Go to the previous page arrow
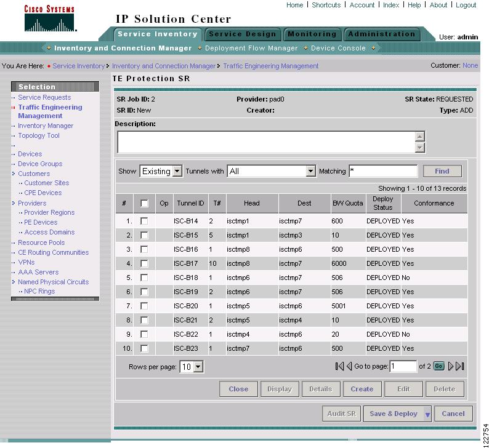Image resolution: width=489 pixels, height=448 pixels. tap(349, 366)
